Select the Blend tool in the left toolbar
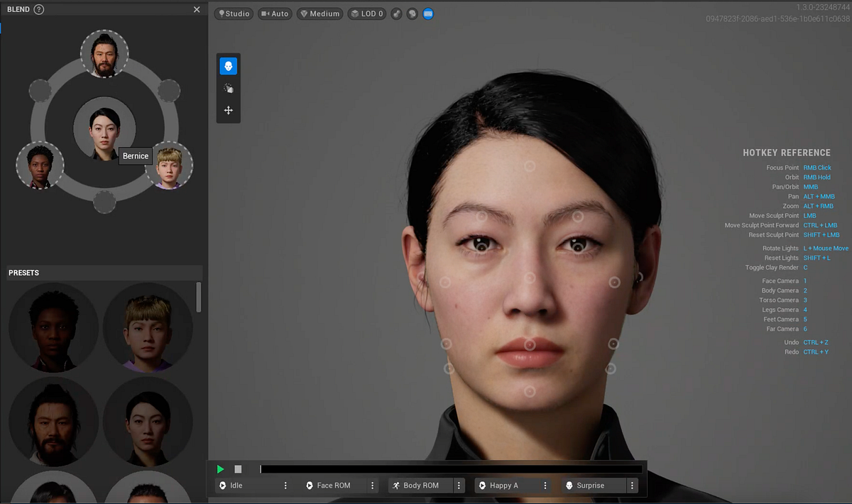 [x=228, y=65]
